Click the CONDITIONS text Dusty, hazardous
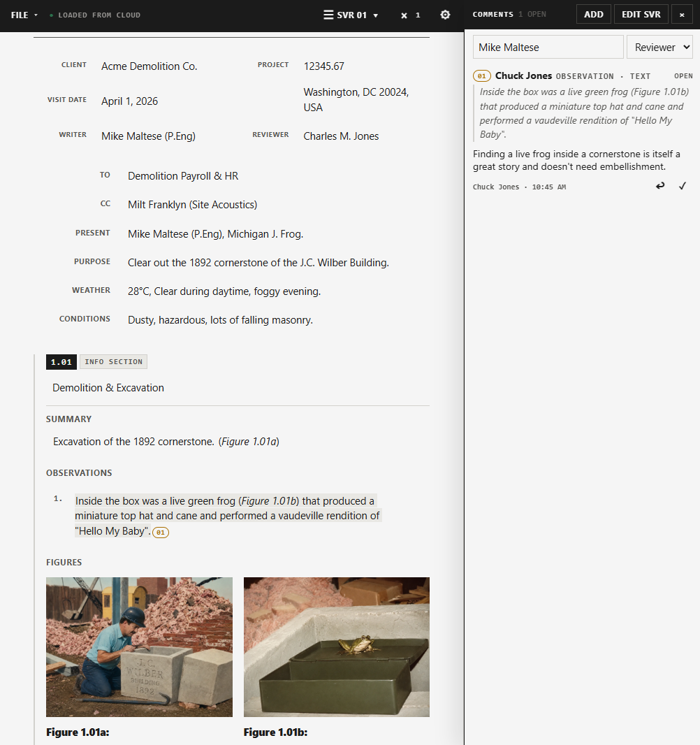Screen dimensions: 700x745 [220, 320]
